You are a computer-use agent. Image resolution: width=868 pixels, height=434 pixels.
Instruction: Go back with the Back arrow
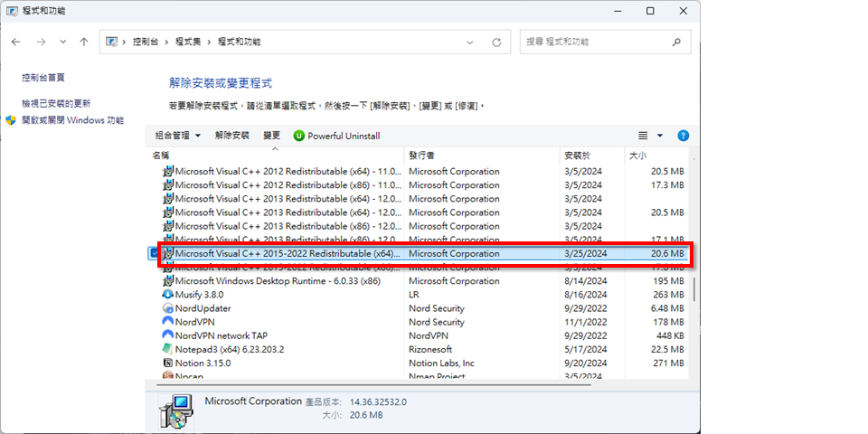coord(16,42)
